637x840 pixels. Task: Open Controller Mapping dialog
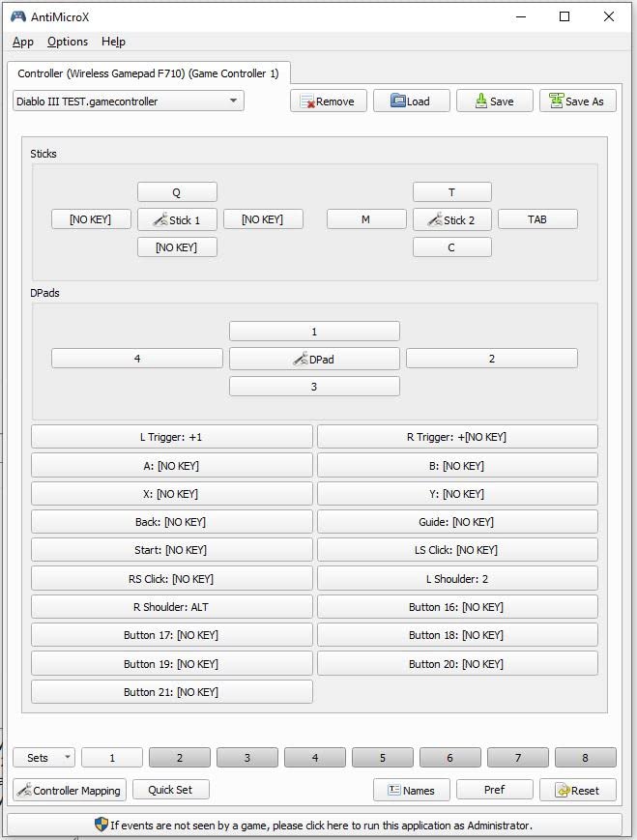(x=69, y=790)
